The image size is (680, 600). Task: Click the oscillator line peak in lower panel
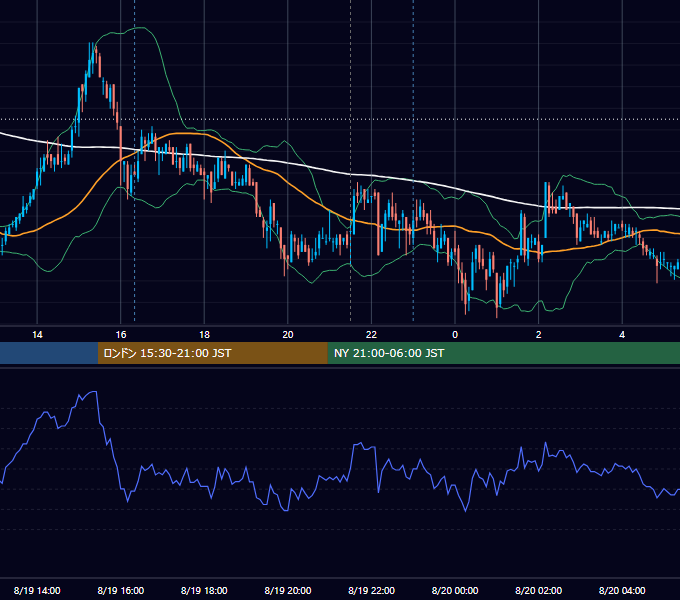point(94,392)
